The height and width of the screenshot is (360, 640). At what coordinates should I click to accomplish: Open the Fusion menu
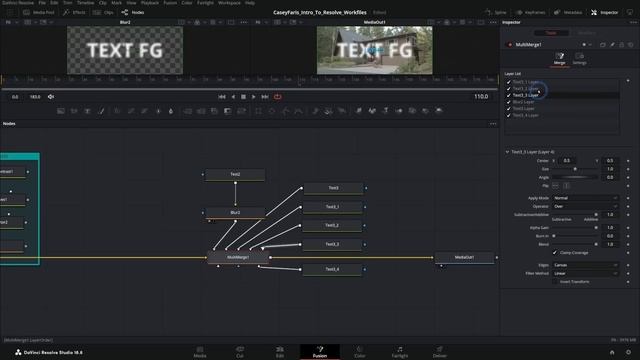tap(170, 2)
